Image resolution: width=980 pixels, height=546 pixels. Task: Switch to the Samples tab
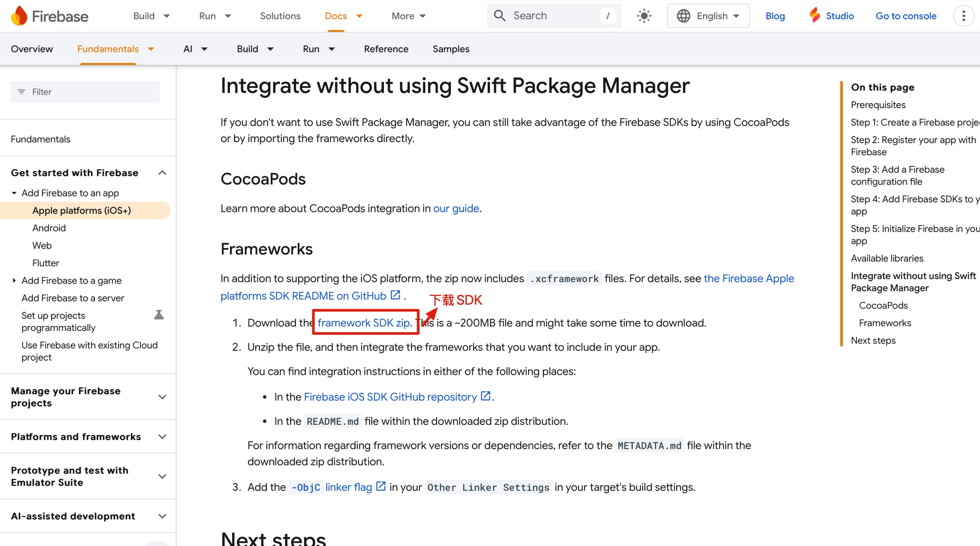click(451, 49)
